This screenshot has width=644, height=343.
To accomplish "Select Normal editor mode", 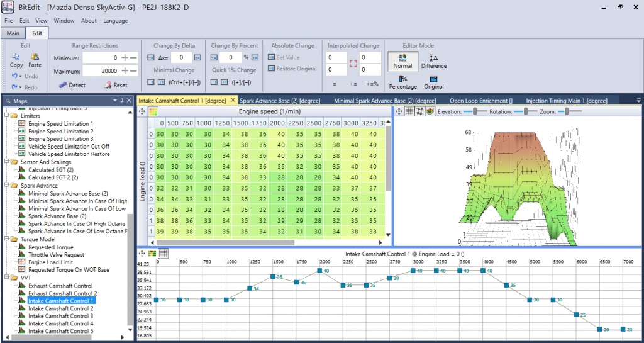I will [402, 61].
